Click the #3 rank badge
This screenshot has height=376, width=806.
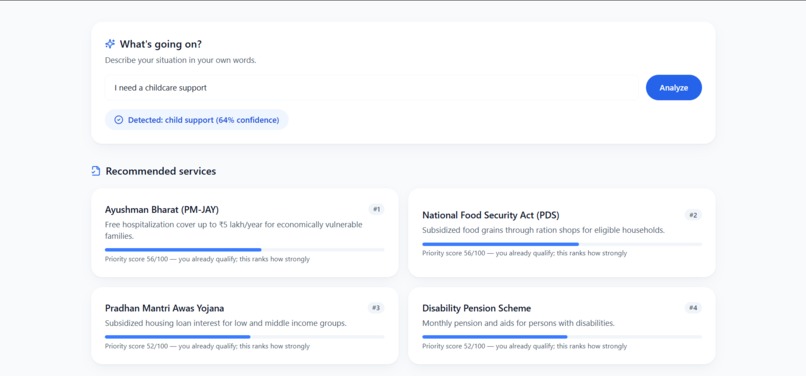click(376, 308)
